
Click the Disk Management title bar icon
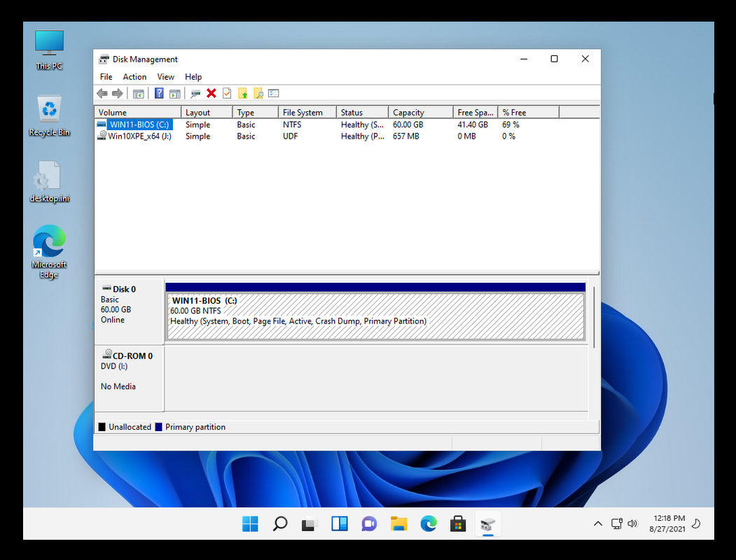click(104, 59)
